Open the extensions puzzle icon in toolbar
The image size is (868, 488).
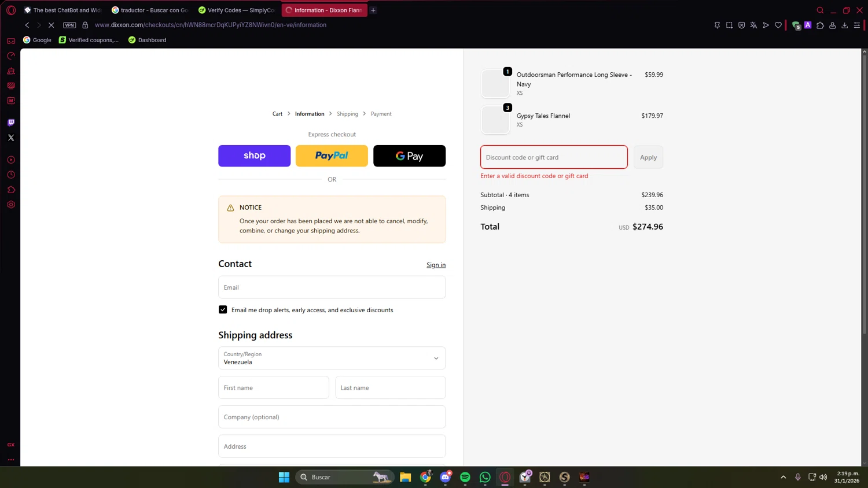click(x=820, y=25)
